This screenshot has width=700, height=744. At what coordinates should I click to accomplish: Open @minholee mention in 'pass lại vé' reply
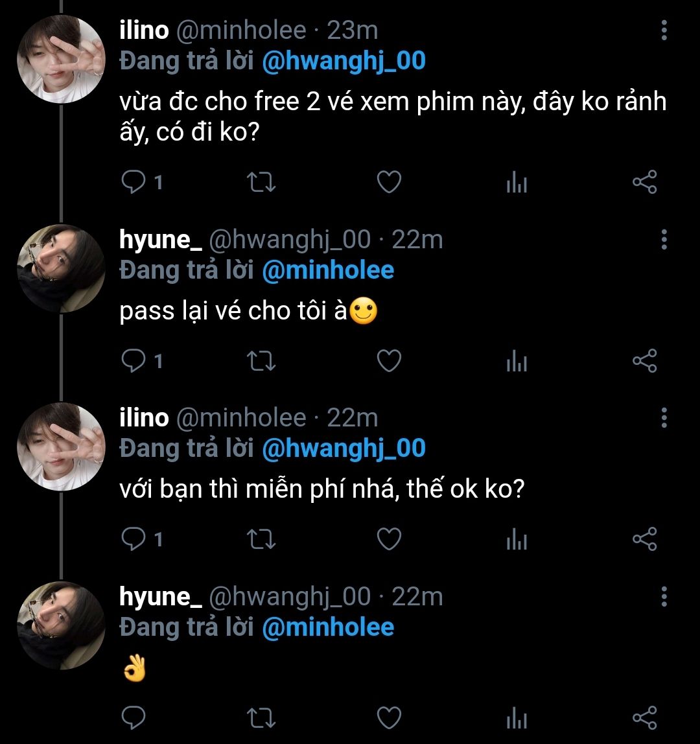tap(328, 270)
